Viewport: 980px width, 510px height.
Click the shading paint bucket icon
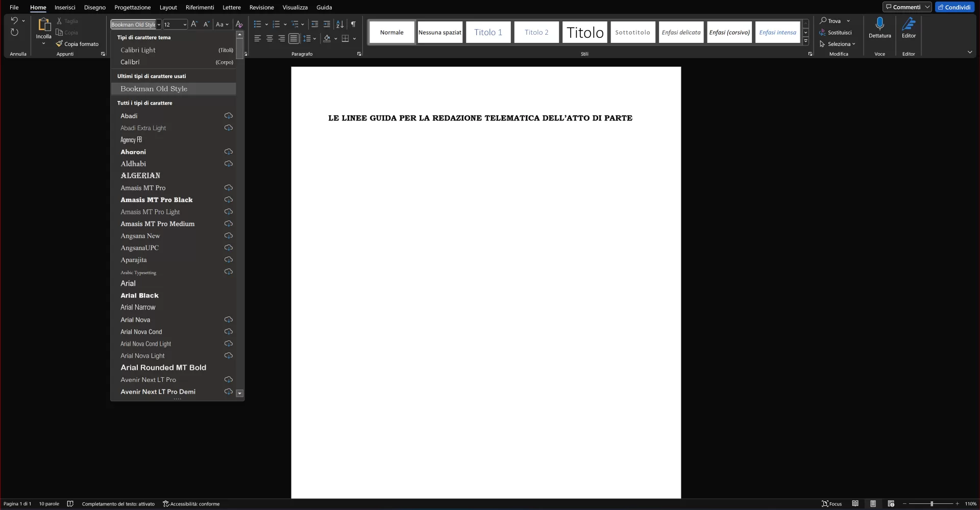tap(327, 38)
